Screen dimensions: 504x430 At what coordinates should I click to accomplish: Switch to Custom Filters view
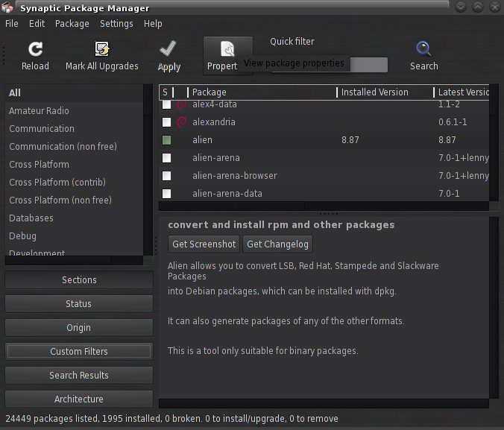[x=79, y=351]
